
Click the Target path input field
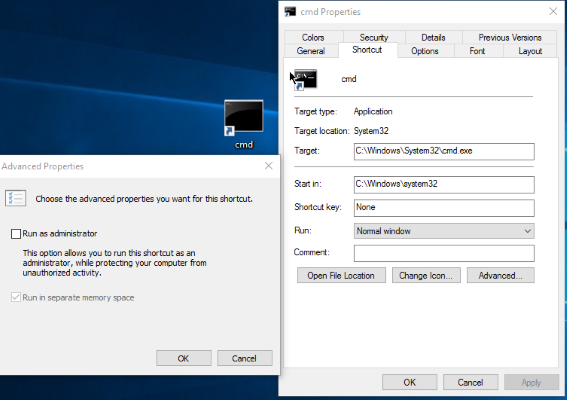444,152
